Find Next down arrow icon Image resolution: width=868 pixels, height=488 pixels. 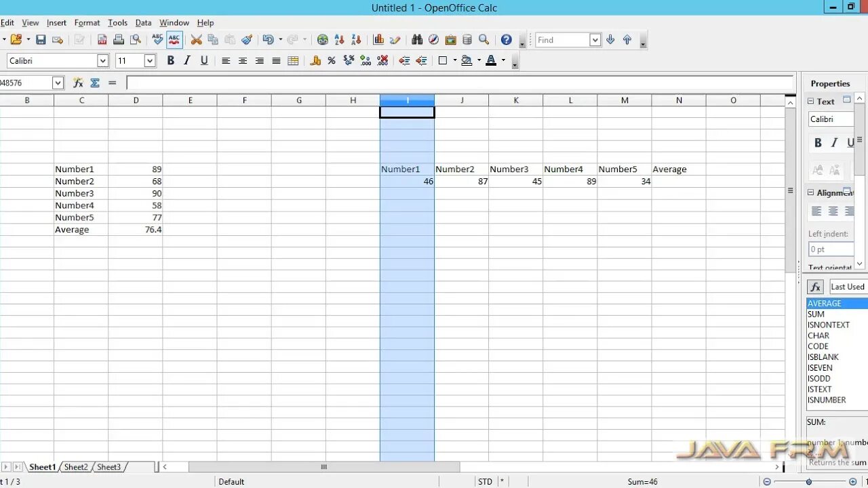point(610,40)
